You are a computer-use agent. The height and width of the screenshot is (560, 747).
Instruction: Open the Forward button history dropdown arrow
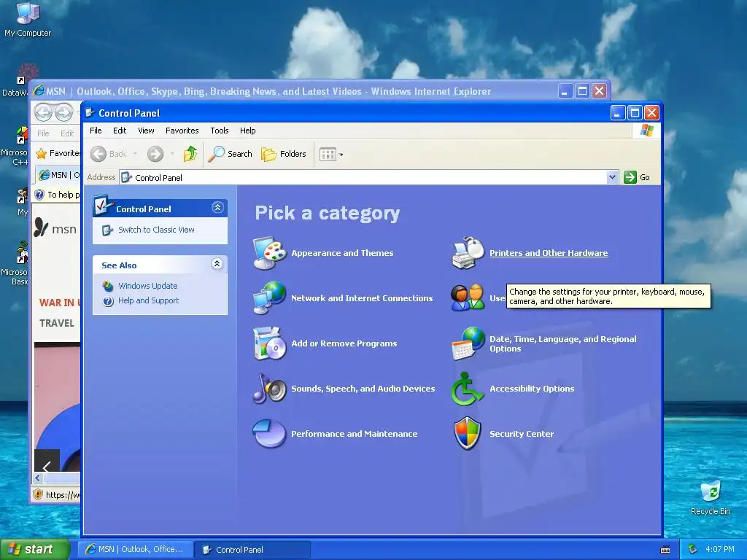pyautogui.click(x=172, y=154)
